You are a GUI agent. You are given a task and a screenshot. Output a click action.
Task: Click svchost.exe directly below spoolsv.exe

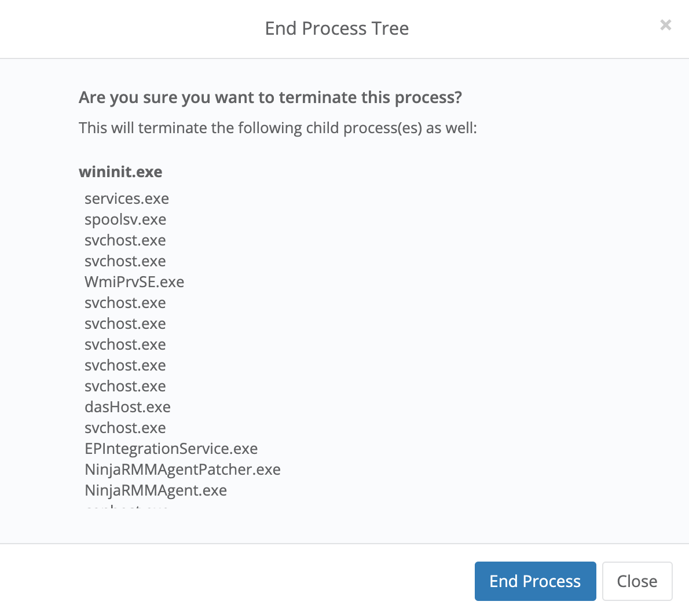pyautogui.click(x=125, y=240)
